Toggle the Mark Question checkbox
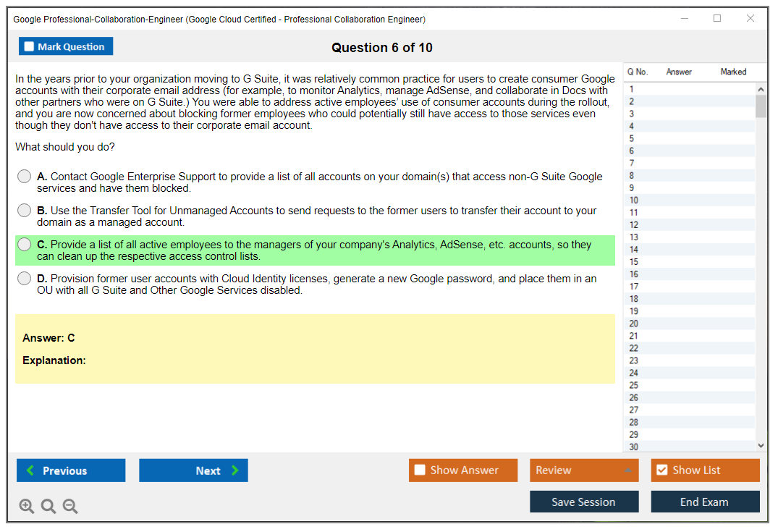The image size is (778, 532). pos(30,47)
